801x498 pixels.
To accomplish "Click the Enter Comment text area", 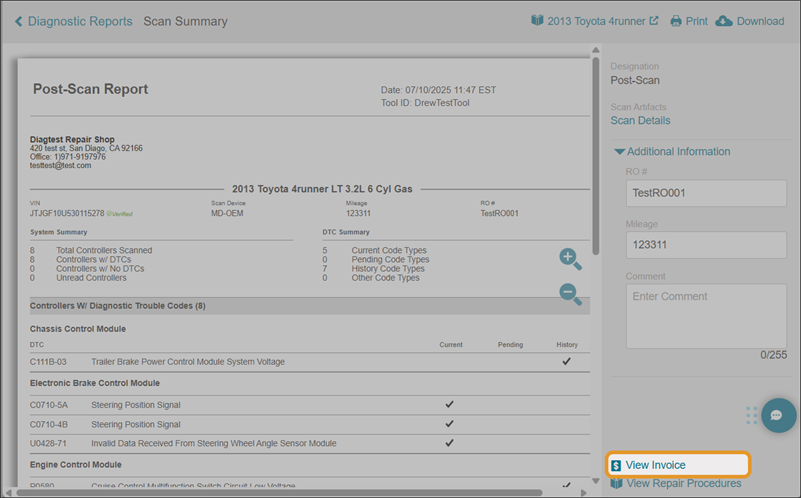I will (705, 315).
